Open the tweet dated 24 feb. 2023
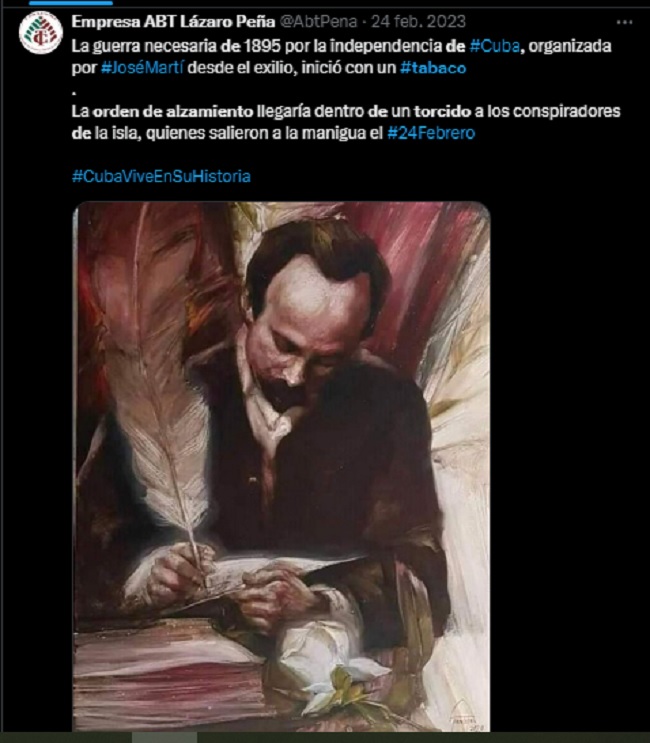 (418, 22)
